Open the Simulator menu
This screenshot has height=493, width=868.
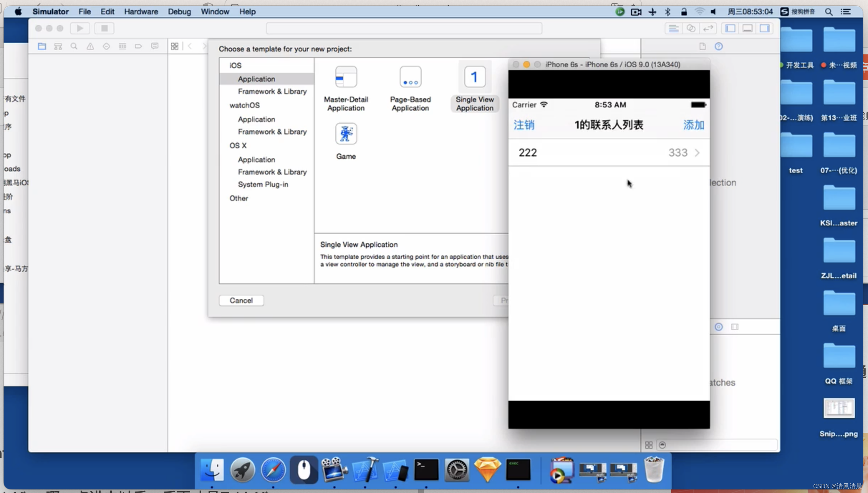(50, 11)
